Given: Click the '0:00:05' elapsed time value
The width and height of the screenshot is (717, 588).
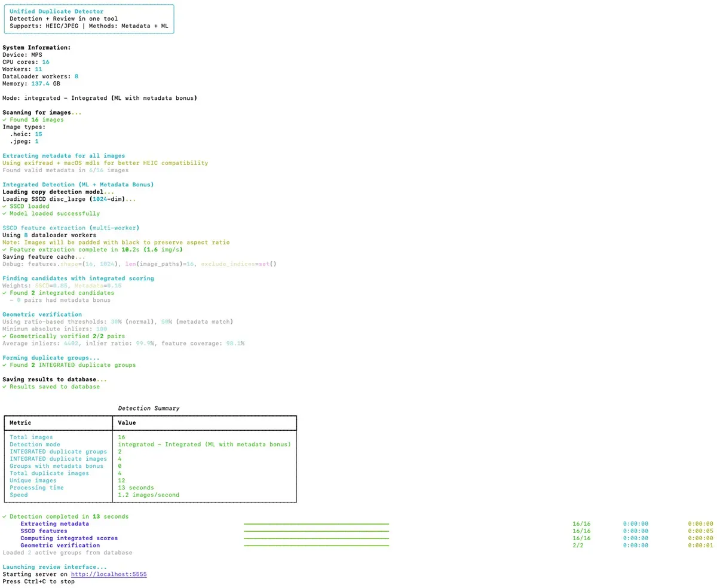Looking at the screenshot, I should pos(700,531).
